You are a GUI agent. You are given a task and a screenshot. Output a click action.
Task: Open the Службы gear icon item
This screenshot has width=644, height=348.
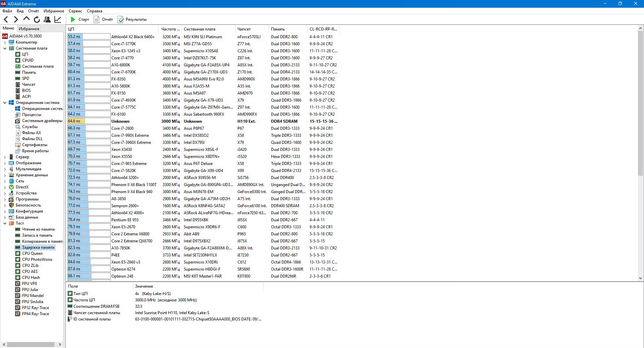coord(18,127)
